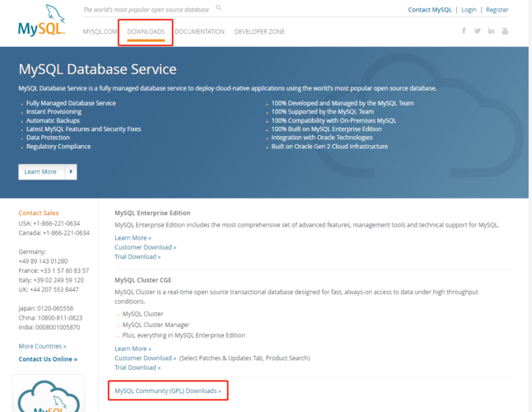Click the Italy phone number line
532x412 pixels.
tap(51, 280)
